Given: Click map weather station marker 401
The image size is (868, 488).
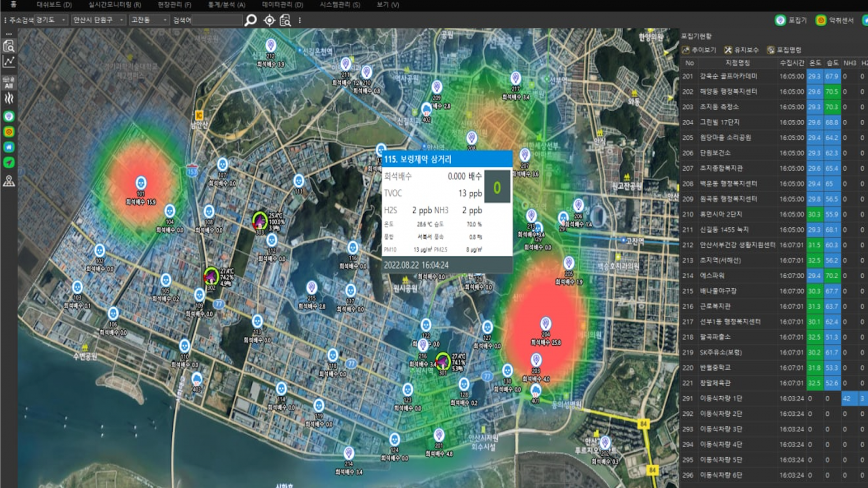Looking at the screenshot, I should 535,391.
